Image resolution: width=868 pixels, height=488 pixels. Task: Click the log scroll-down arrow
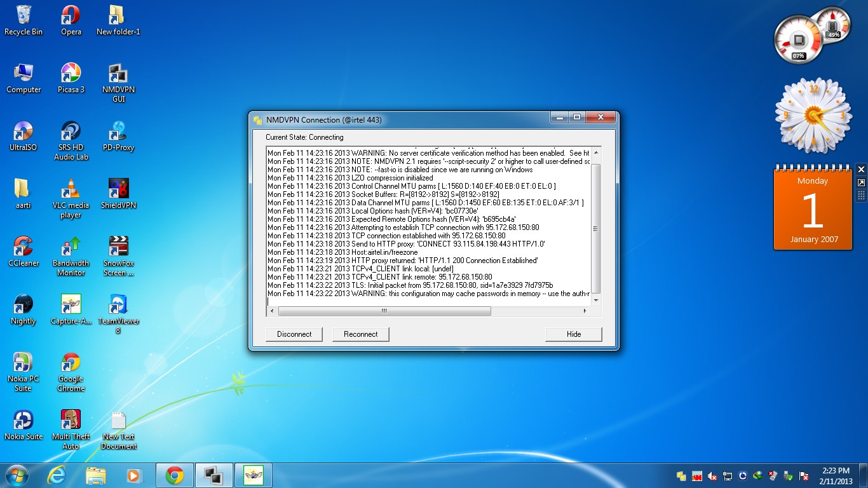(595, 301)
